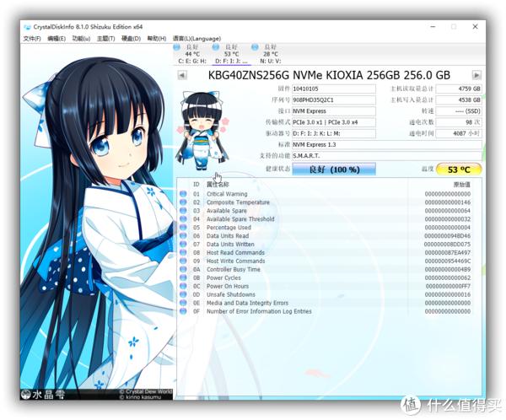This screenshot has width=506, height=420.
Task: Click status orb of Host Write Commands row
Action: click(183, 261)
